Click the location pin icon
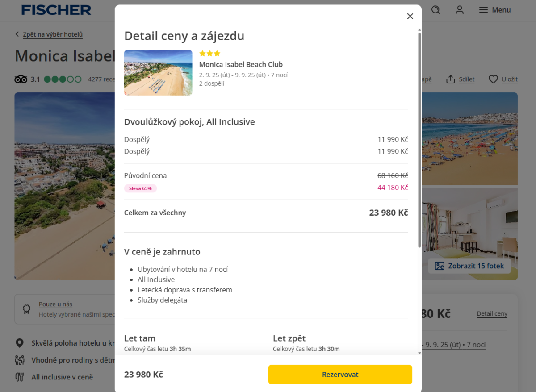The image size is (536, 392). [x=20, y=343]
